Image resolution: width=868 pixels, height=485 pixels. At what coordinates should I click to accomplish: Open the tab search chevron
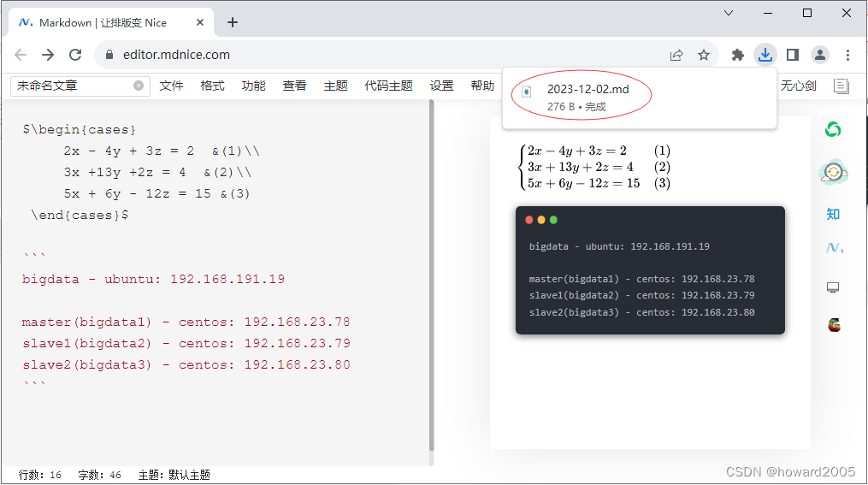pyautogui.click(x=729, y=13)
